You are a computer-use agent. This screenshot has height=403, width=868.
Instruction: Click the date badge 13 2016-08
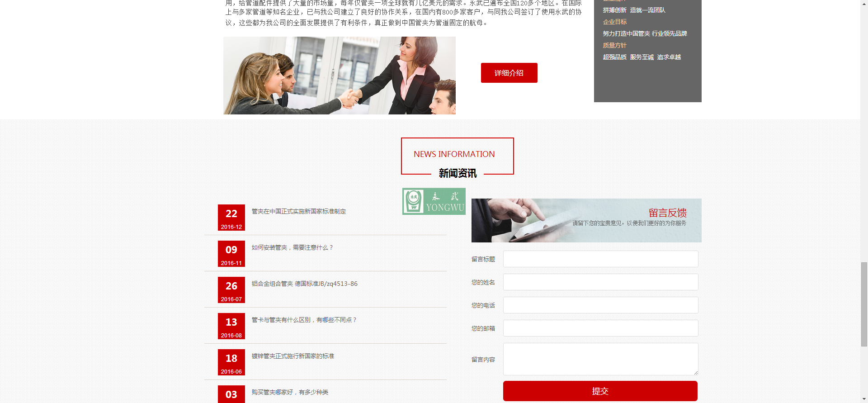pyautogui.click(x=231, y=326)
